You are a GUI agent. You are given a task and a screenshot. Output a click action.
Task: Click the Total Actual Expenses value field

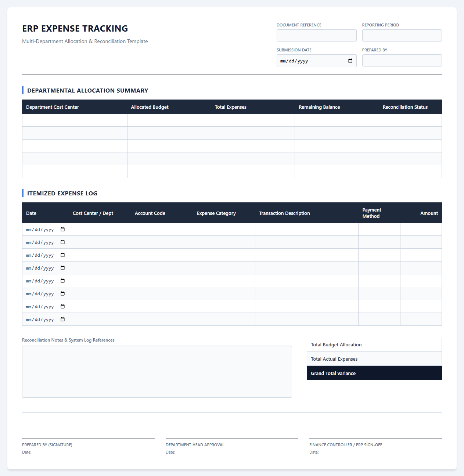tap(405, 358)
